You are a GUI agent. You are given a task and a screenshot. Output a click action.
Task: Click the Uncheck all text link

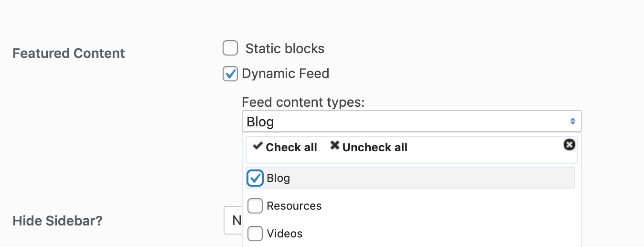(375, 147)
